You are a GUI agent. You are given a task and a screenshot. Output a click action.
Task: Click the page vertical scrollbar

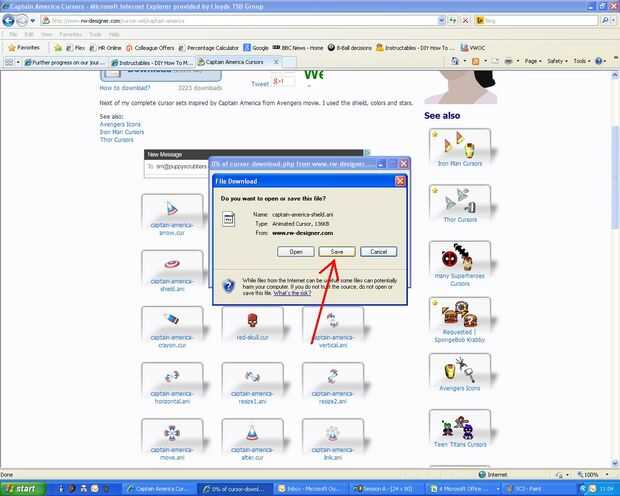tap(615, 269)
